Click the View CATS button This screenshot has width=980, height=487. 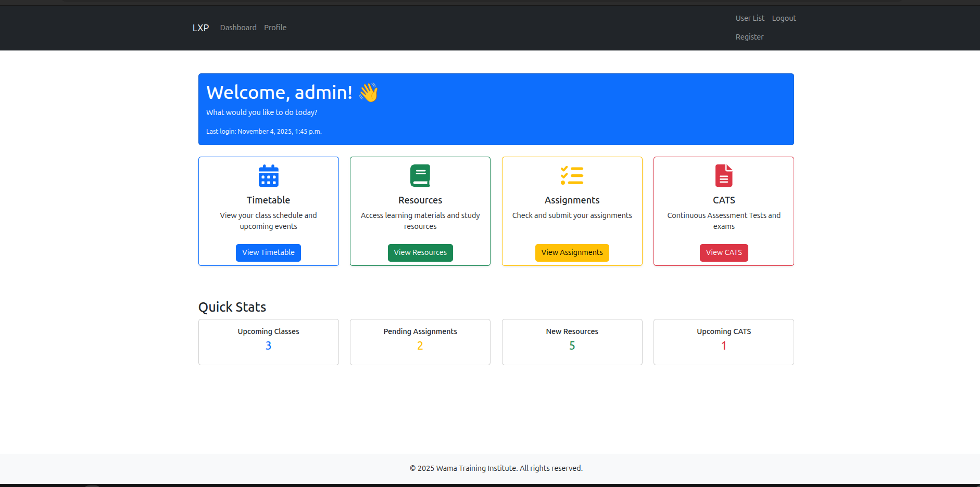(x=724, y=252)
